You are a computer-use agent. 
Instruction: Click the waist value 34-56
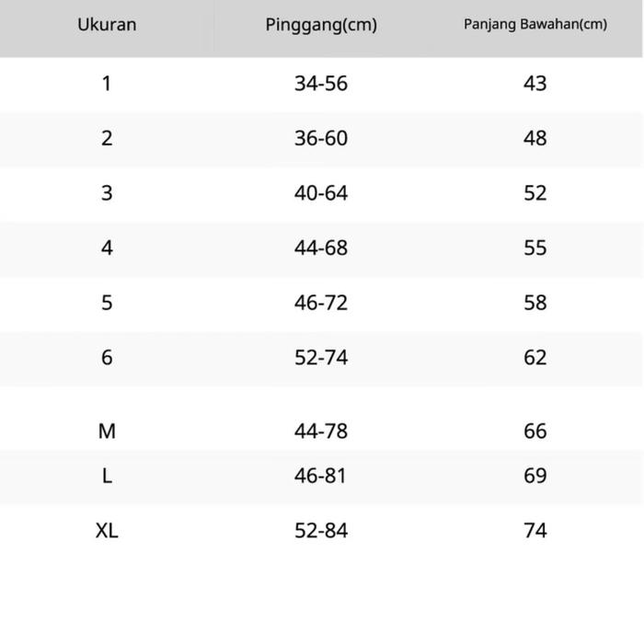point(321,84)
